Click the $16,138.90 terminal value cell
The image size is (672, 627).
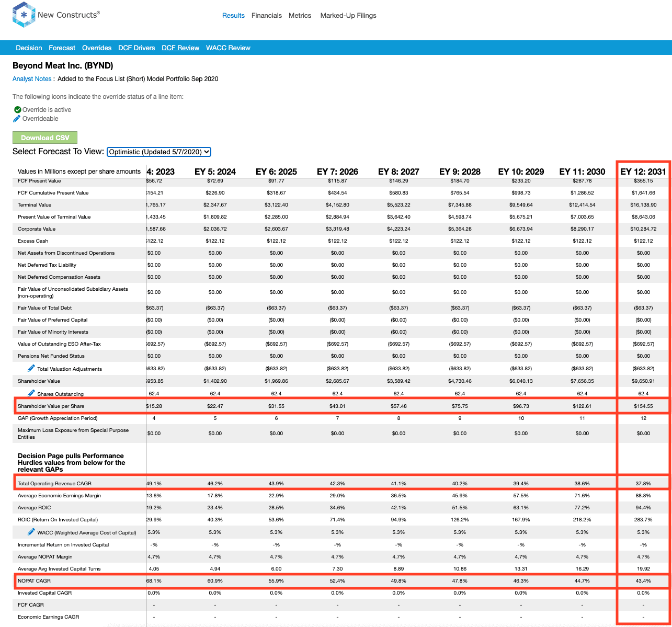pyautogui.click(x=643, y=204)
